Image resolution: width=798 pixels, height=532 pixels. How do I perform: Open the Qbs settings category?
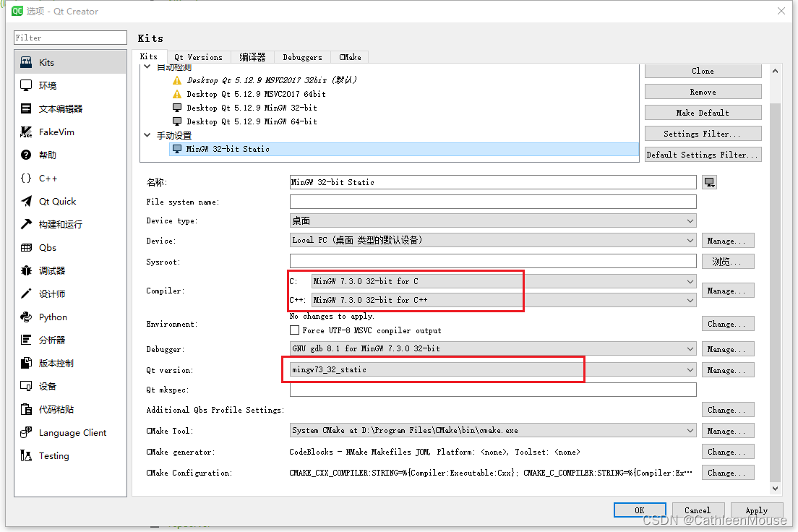coord(70,247)
